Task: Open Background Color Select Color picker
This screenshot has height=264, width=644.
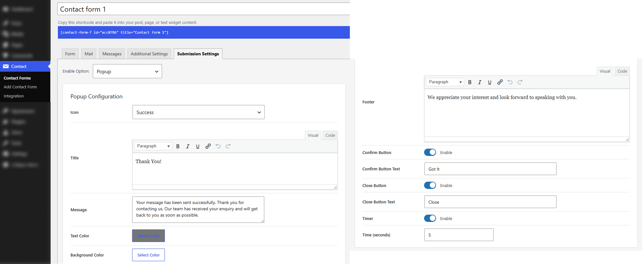Action: tap(148, 255)
